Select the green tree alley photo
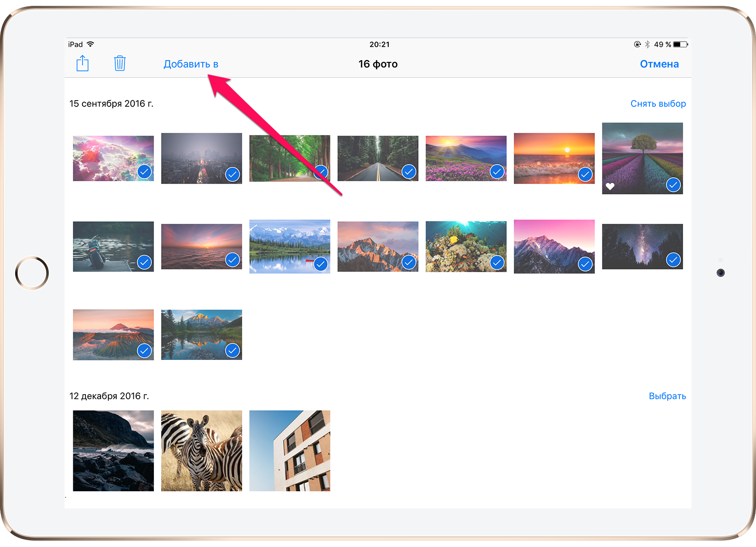 tap(290, 158)
